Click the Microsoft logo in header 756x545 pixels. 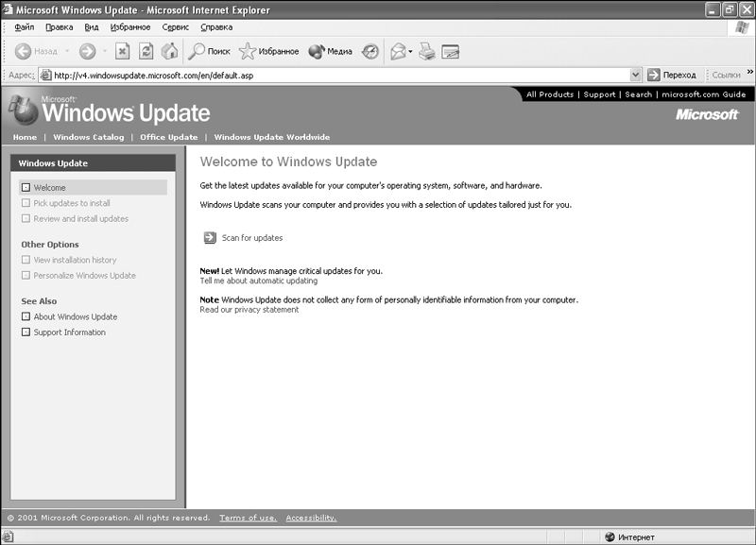coord(707,114)
